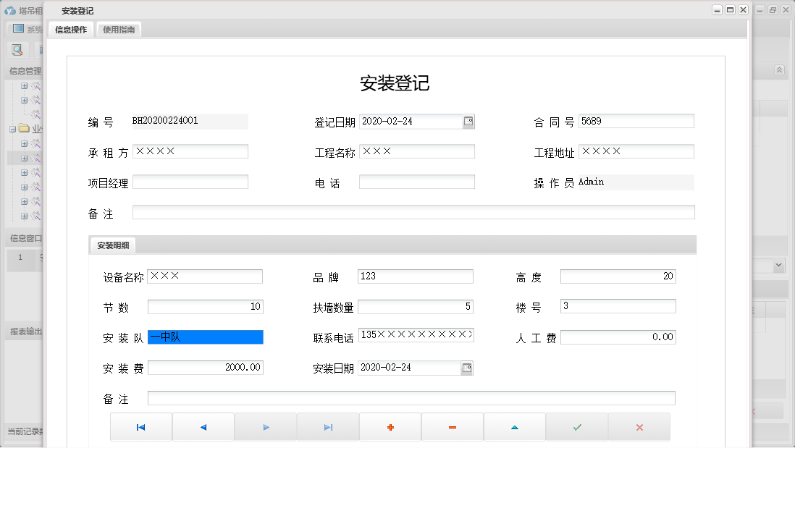Confirm changes with green checkmark icon
This screenshot has height=532, width=795.
(x=576, y=427)
